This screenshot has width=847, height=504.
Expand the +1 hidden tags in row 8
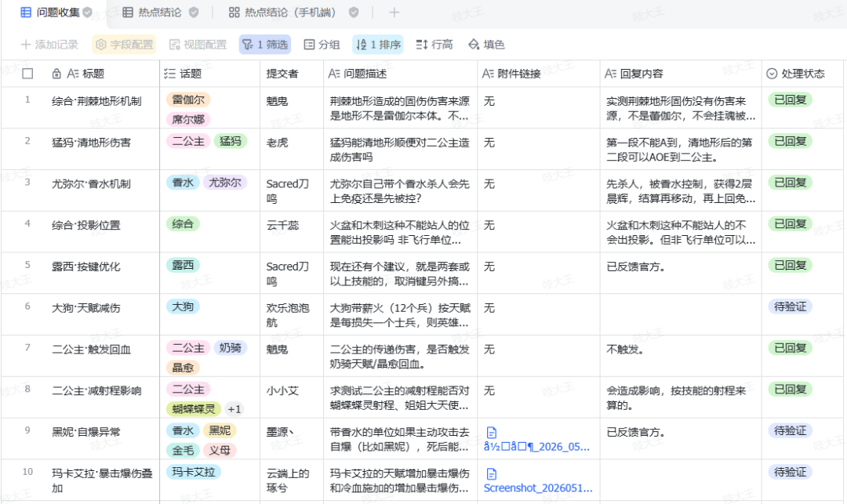234,409
